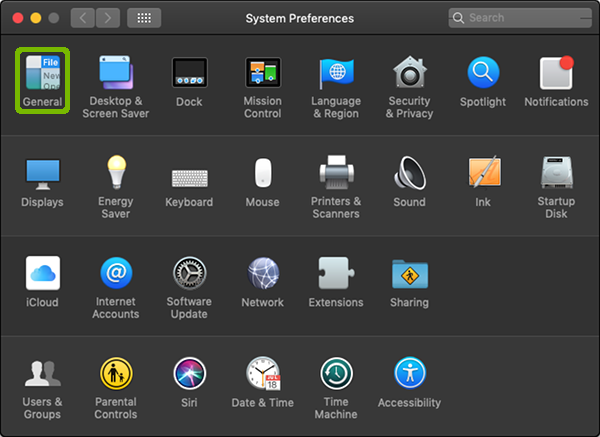Viewport: 600px width, 437px height.
Task: Click the magnifying glass in search field
Action: click(x=458, y=18)
